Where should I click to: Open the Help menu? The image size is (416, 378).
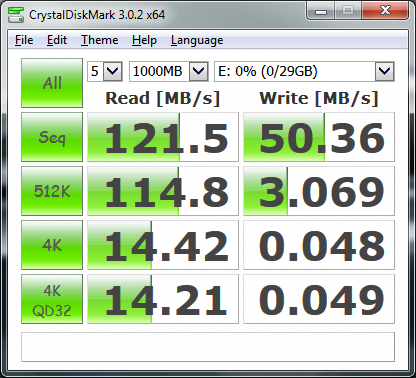tap(144, 40)
